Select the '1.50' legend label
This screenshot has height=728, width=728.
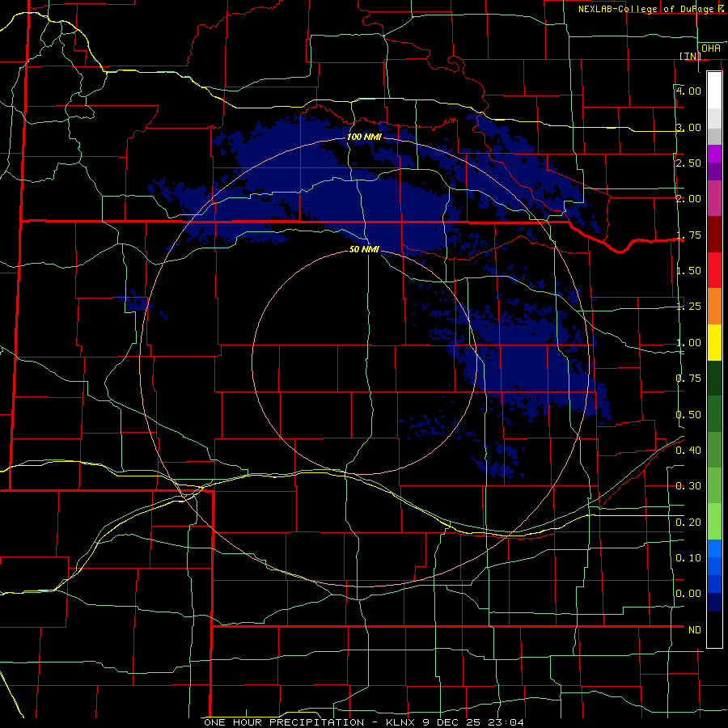[x=688, y=271]
